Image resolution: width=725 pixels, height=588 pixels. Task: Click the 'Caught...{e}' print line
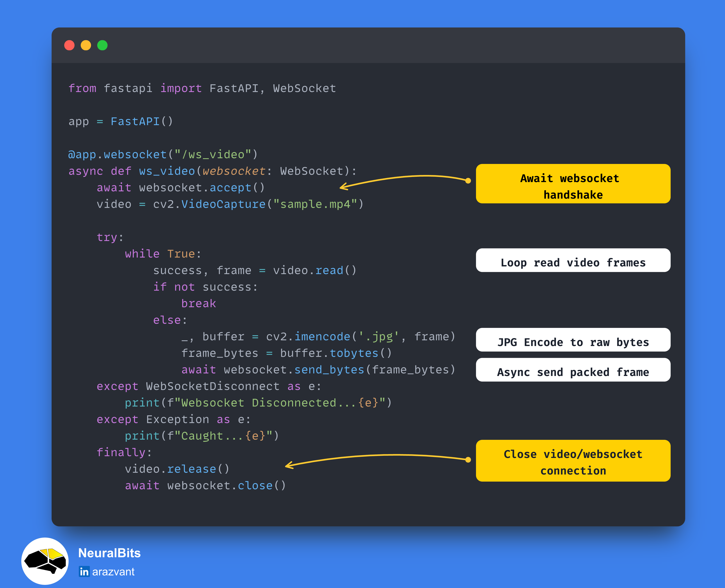[x=202, y=436]
